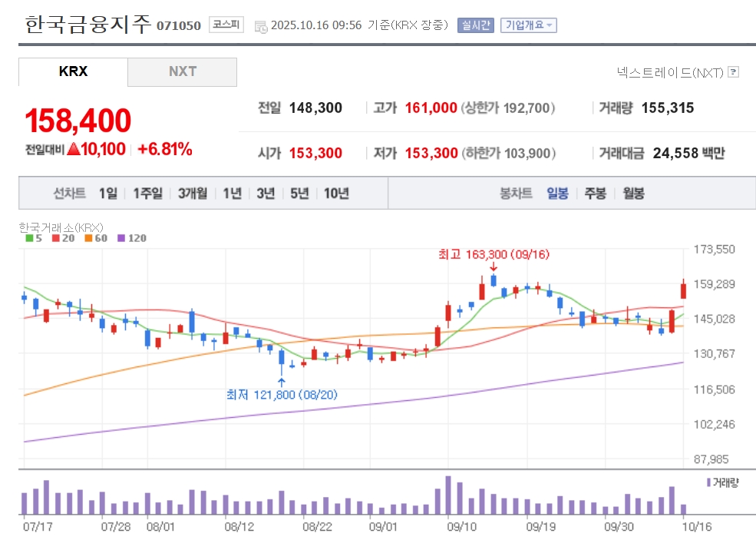Screen dimensions: 756x550
Task: Click the 87,985 y-axis label
Action: coord(711,459)
